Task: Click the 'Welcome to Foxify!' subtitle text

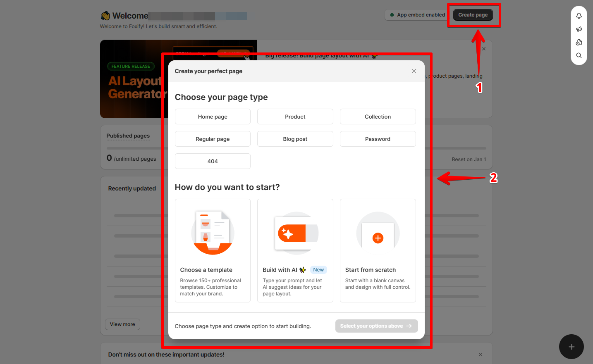Action: click(x=158, y=26)
